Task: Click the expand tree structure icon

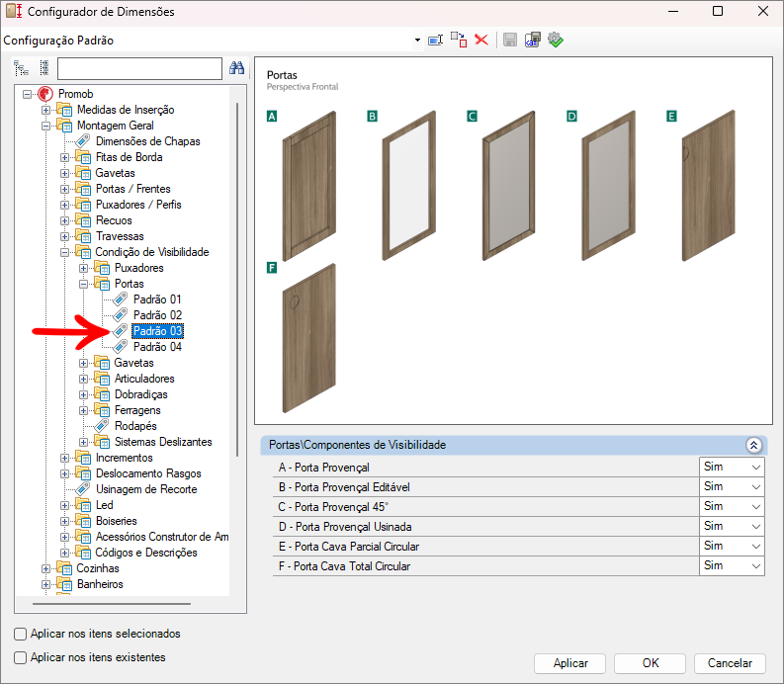Action: (21, 68)
